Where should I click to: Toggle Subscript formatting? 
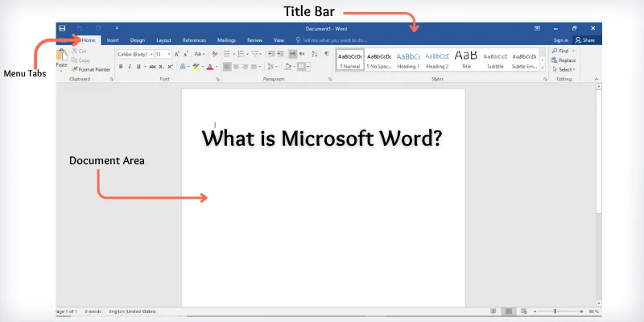click(162, 67)
